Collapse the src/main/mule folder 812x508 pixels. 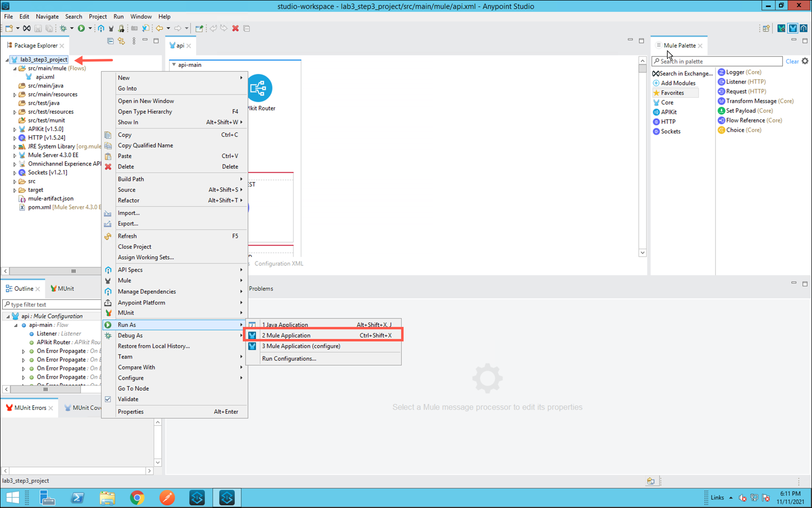coord(15,69)
